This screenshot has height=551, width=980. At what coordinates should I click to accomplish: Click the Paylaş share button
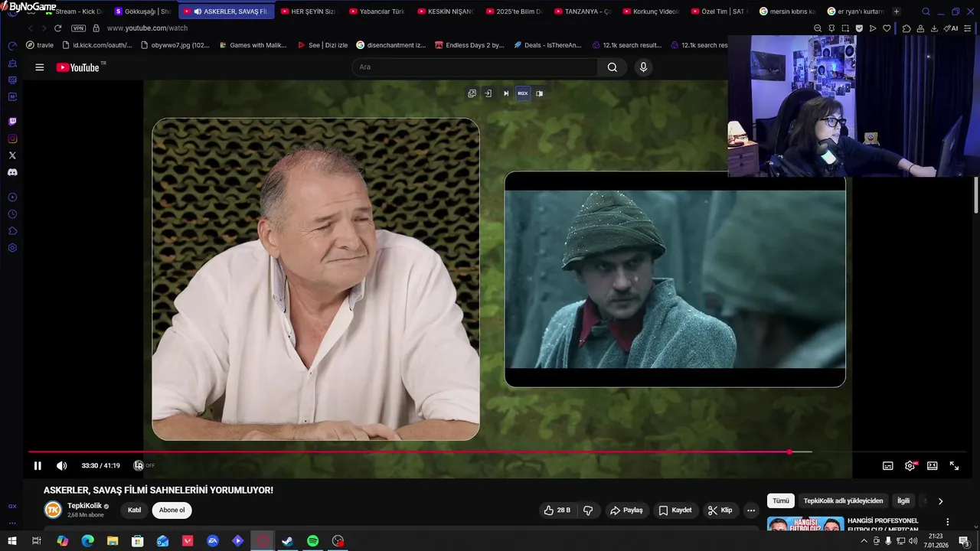click(x=626, y=510)
